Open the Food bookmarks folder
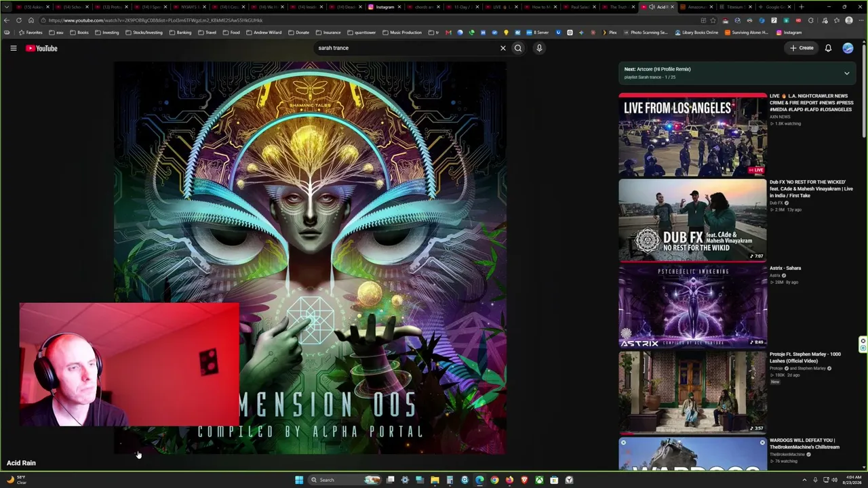 point(231,33)
